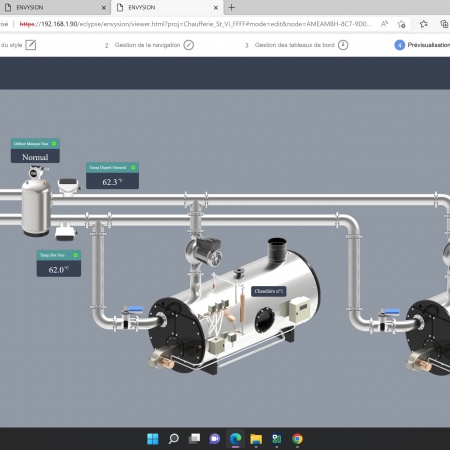This screenshot has width=450, height=450.
Task: Click the 62.3 °C departure temperature widget
Action: (x=113, y=176)
